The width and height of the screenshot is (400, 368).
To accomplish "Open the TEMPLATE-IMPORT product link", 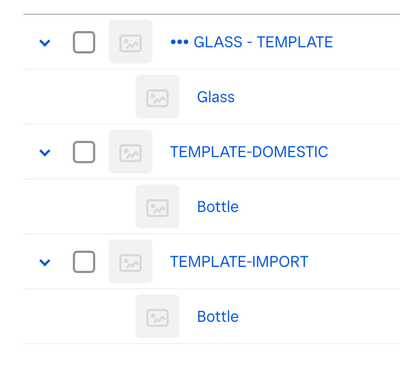I will coord(239,262).
